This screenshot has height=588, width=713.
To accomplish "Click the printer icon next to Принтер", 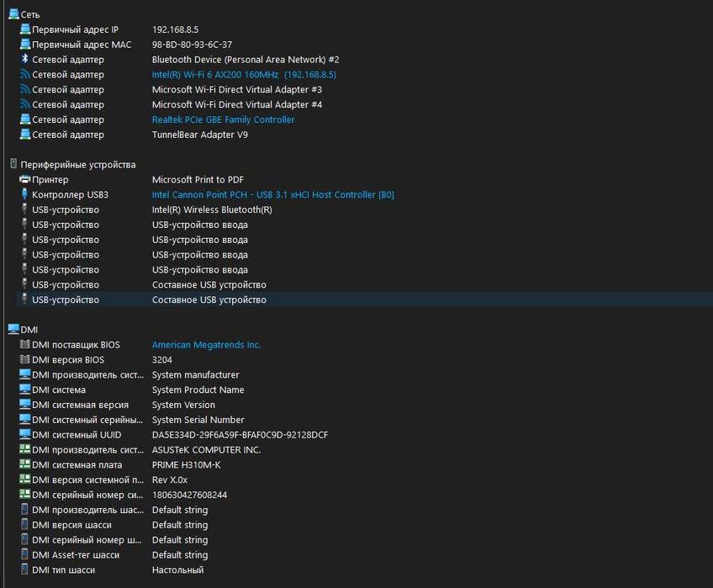I will coord(25,179).
